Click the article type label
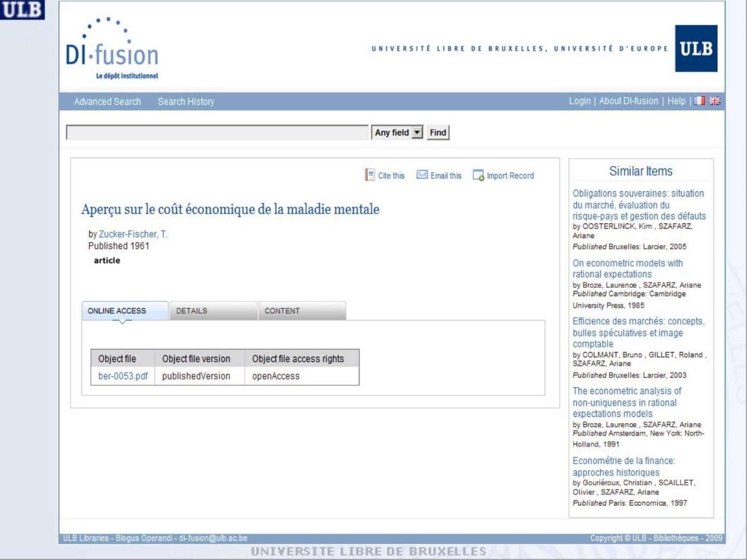Screen dimensions: 747x560 point(107,260)
